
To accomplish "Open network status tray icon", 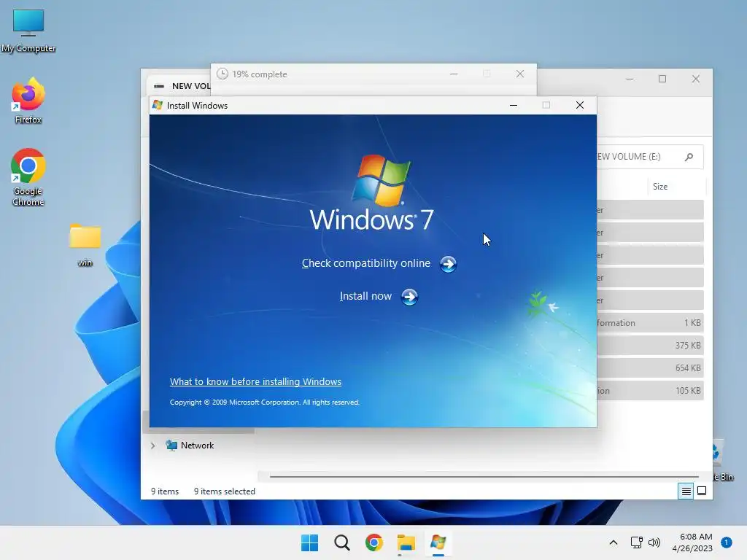I will [636, 542].
